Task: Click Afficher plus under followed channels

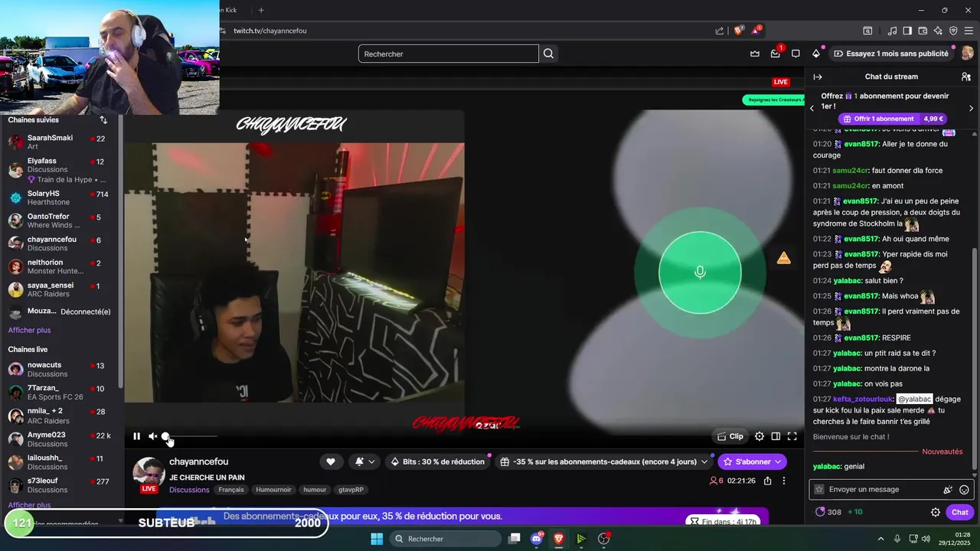Action: pos(29,330)
